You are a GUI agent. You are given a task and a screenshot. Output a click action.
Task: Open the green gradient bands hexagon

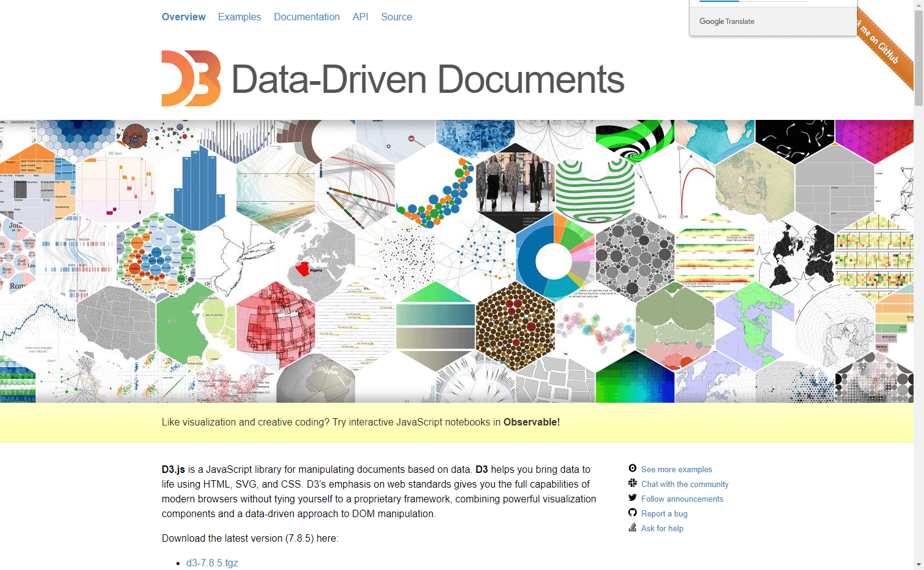435,326
